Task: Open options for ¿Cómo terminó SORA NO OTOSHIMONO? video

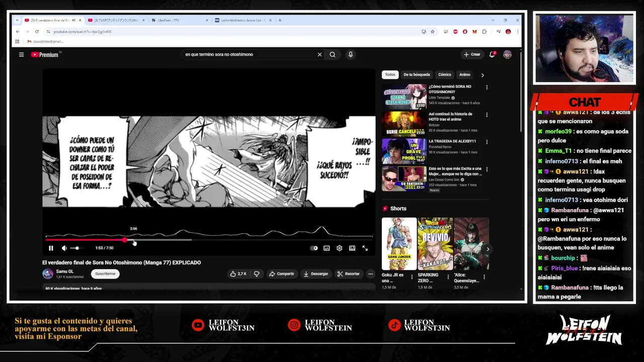Action: [487, 87]
